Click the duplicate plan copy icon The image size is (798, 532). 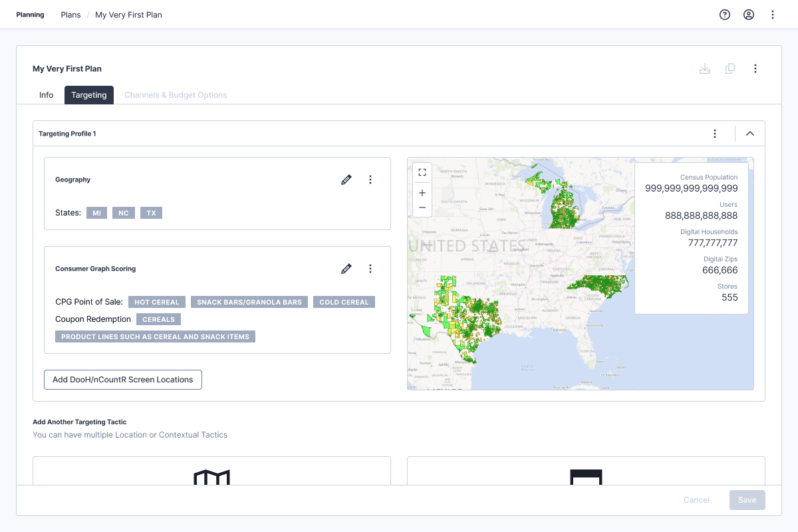(x=730, y=68)
